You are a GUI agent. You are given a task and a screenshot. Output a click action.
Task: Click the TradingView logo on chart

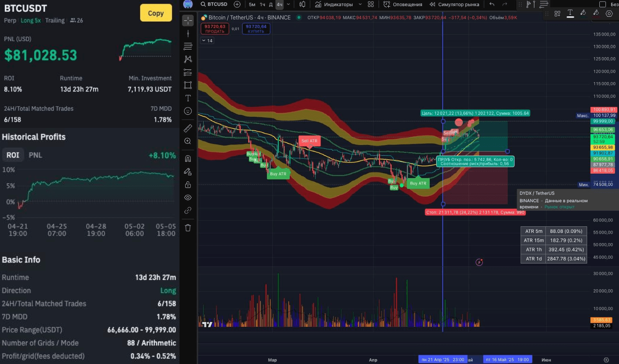207,324
